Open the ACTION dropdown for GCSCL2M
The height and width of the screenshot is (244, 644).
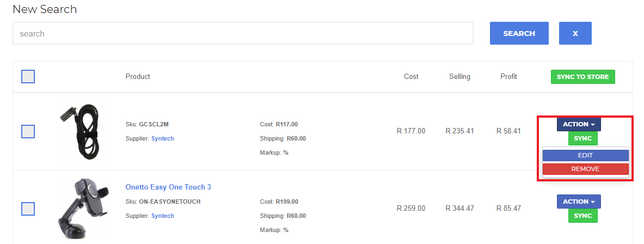pyautogui.click(x=578, y=124)
